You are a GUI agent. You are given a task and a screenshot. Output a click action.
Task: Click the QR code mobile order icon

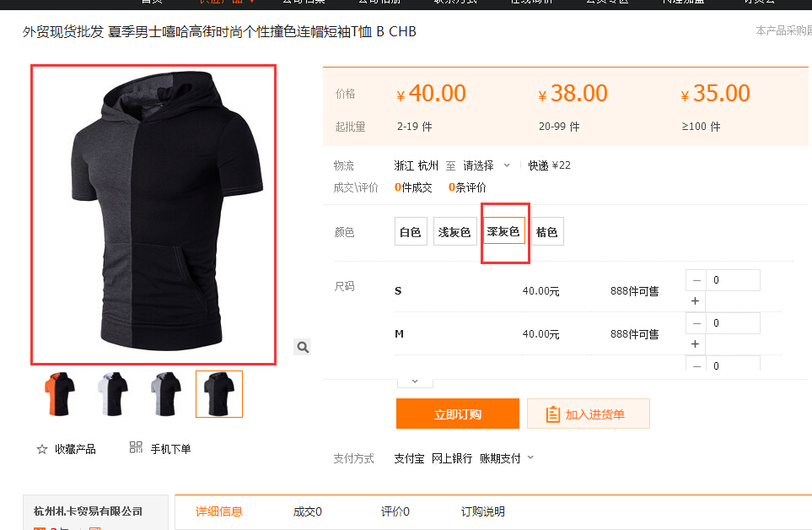click(136, 447)
